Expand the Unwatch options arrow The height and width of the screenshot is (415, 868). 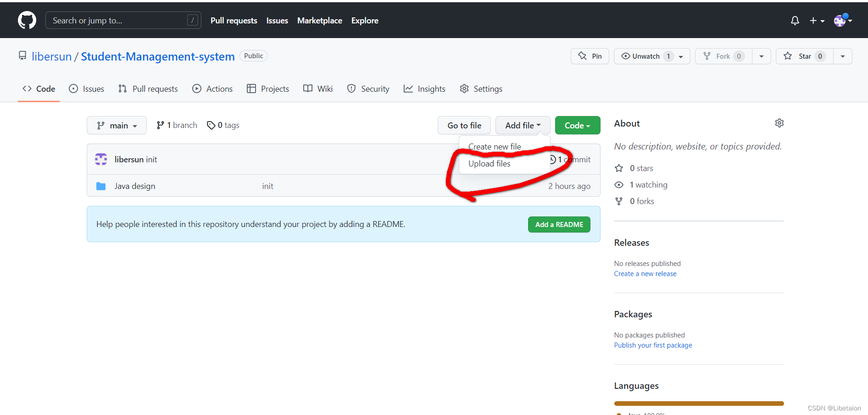tap(681, 56)
